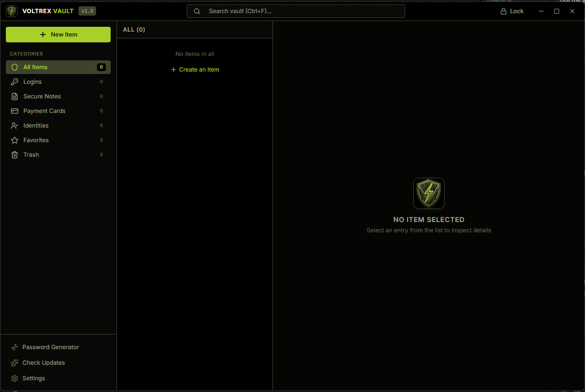Open Settings

tap(58, 378)
